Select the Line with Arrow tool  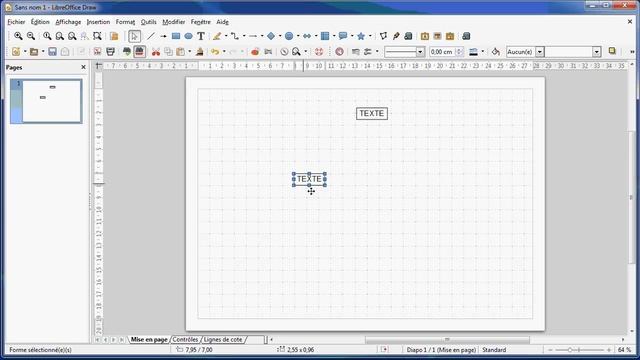click(163, 36)
